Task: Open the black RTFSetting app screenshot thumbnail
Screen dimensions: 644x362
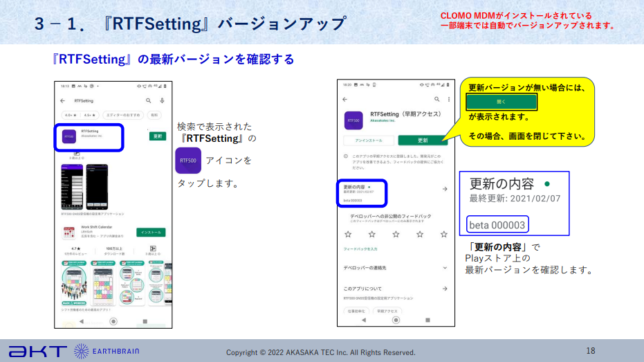Action: click(x=97, y=187)
